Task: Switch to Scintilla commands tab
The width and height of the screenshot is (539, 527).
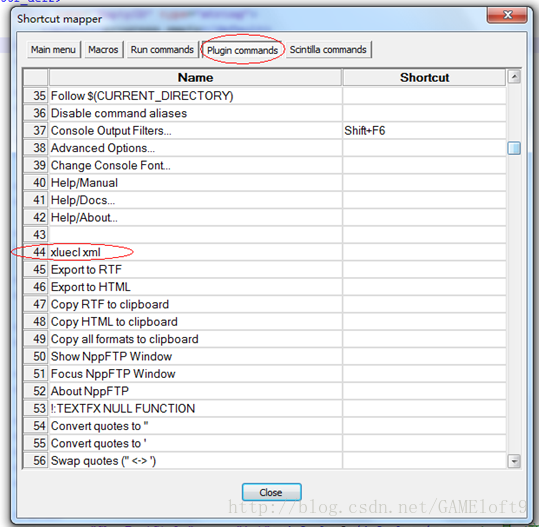Action: click(328, 50)
